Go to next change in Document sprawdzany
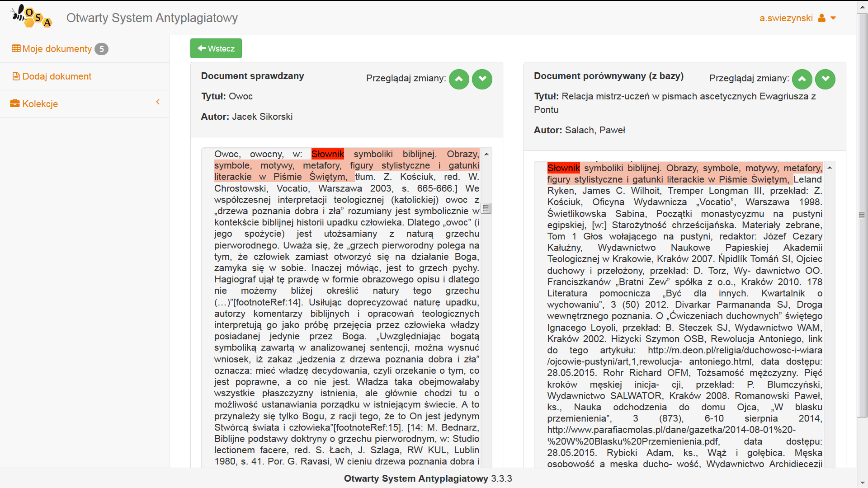 [x=482, y=79]
